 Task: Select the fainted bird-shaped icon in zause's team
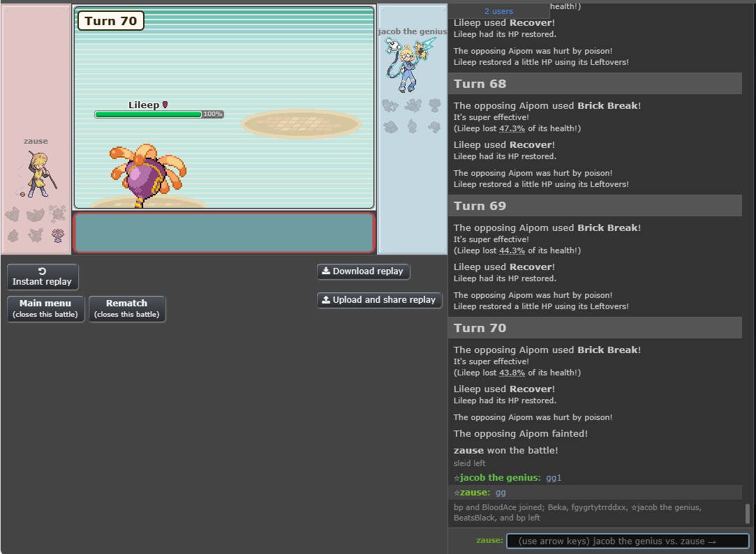35,214
